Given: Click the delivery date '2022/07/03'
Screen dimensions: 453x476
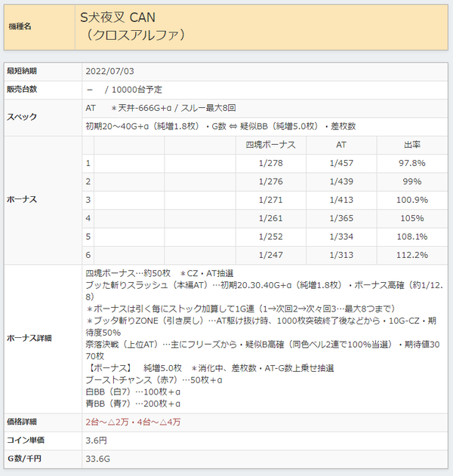Looking at the screenshot, I should [x=109, y=72].
